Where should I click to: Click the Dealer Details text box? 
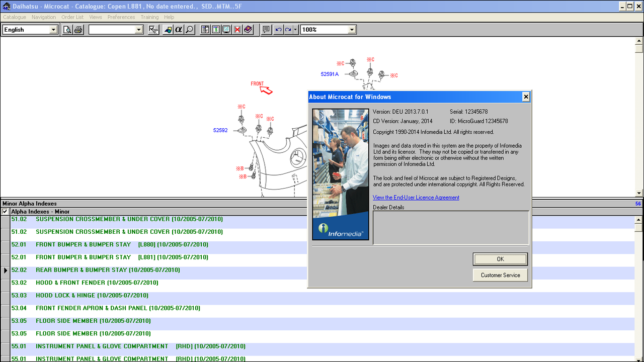(x=451, y=227)
